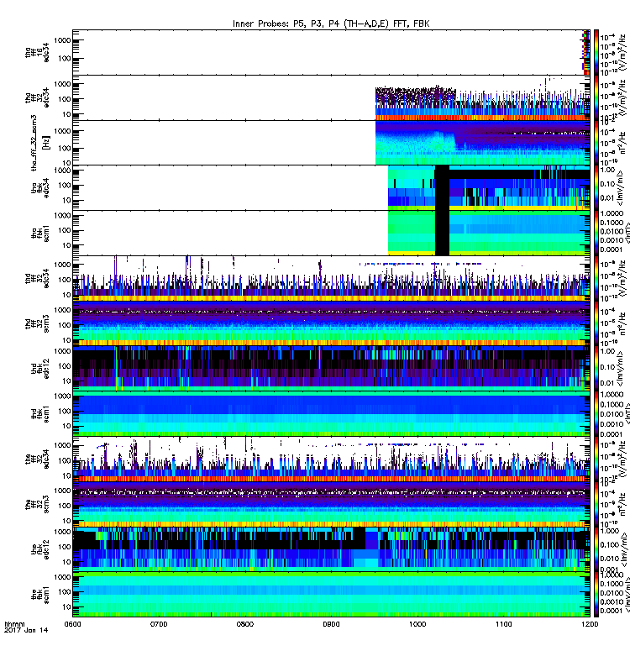This screenshot has height=672, width=630.
Task: Click the 'hhmm' time-format label
Action: tap(14, 624)
